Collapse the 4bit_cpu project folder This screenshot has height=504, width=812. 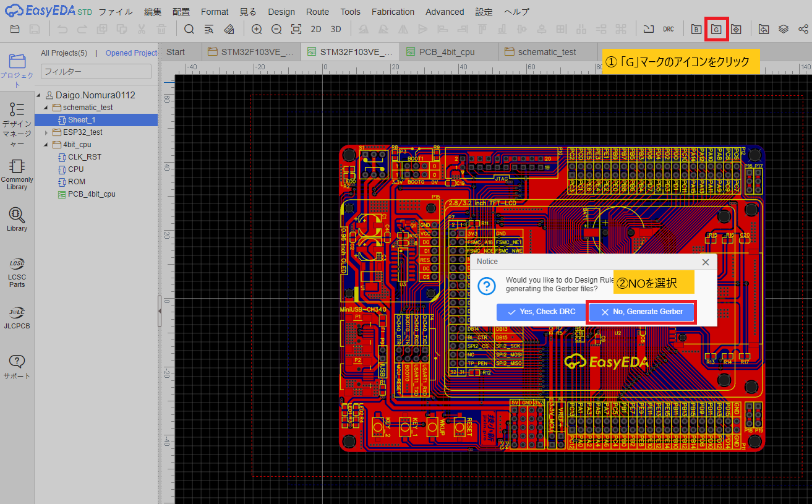[46, 145]
